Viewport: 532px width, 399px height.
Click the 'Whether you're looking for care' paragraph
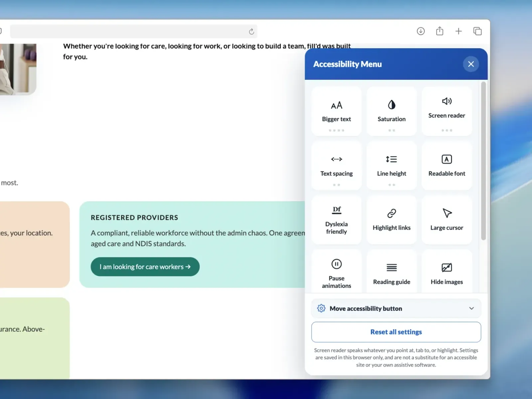pos(207,51)
